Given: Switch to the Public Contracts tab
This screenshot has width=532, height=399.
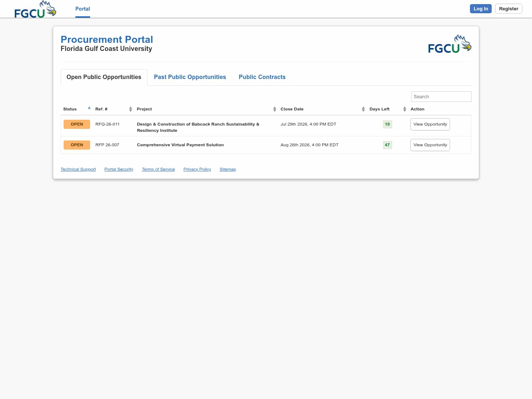Looking at the screenshot, I should [262, 77].
